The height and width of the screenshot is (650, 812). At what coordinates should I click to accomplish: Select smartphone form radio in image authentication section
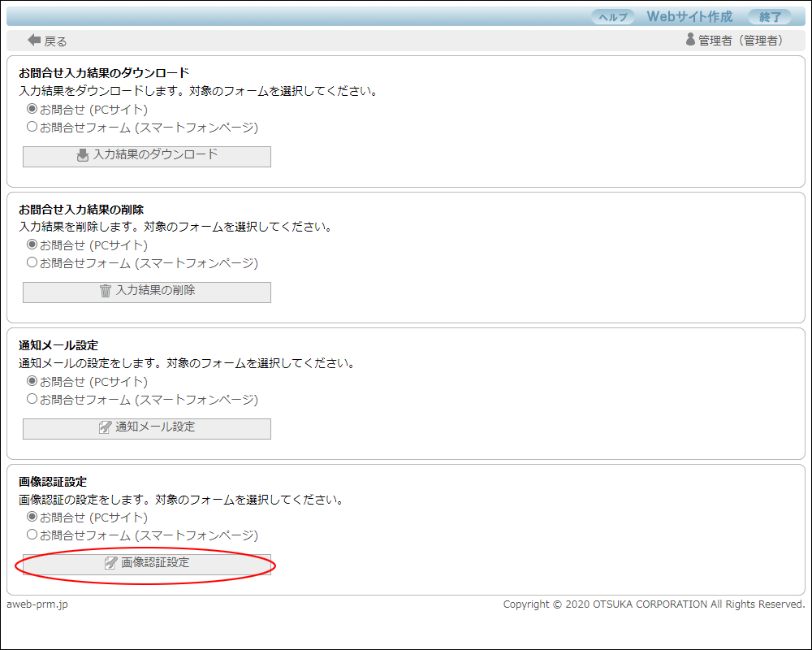(x=32, y=535)
